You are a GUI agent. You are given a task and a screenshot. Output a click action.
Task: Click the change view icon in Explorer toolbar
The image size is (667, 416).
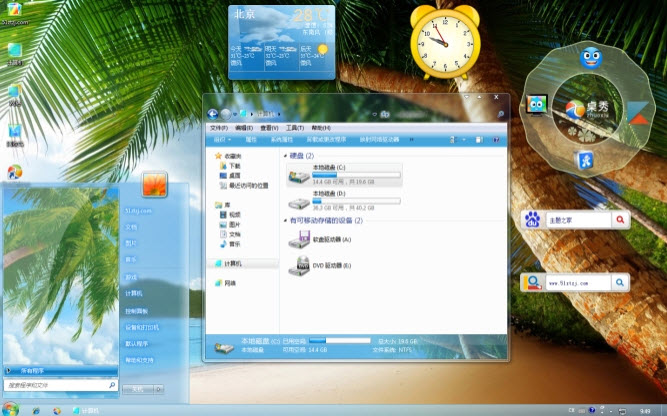coord(452,140)
